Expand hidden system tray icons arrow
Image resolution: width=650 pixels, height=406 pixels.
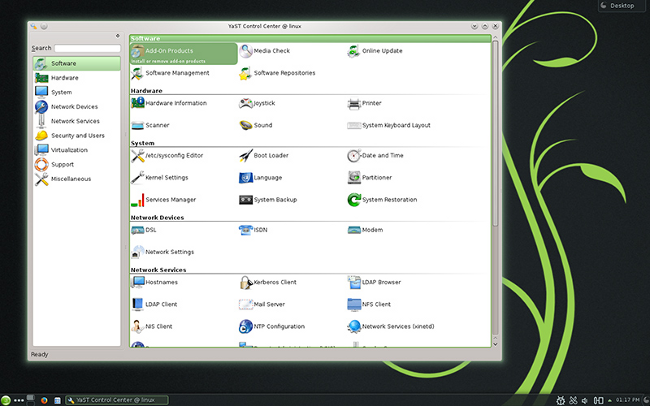pos(609,400)
